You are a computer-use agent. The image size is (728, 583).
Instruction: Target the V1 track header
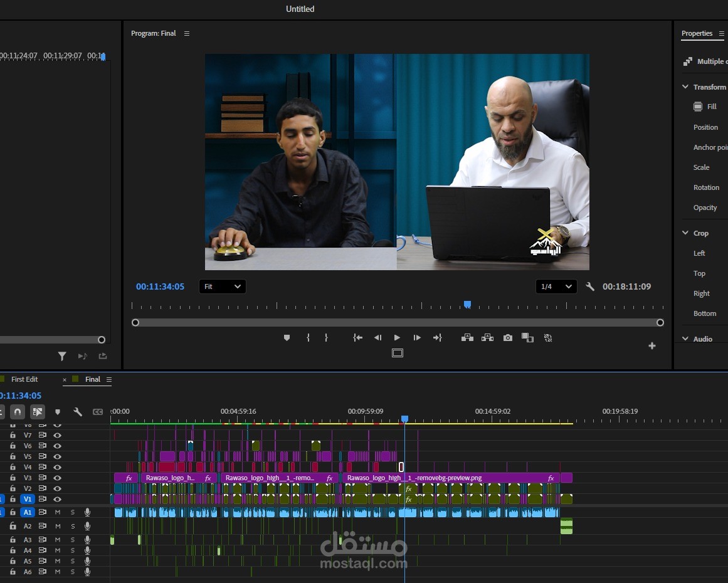28,500
